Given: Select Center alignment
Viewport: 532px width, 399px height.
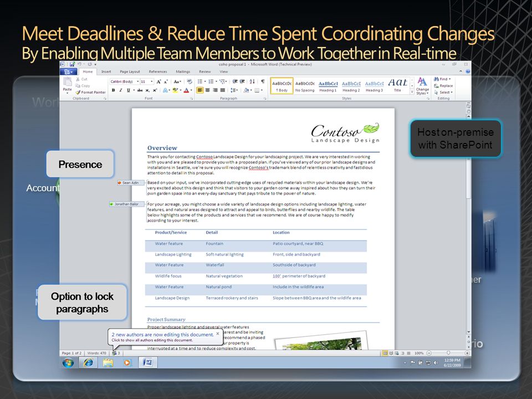Looking at the screenshot, I should coord(208,90).
